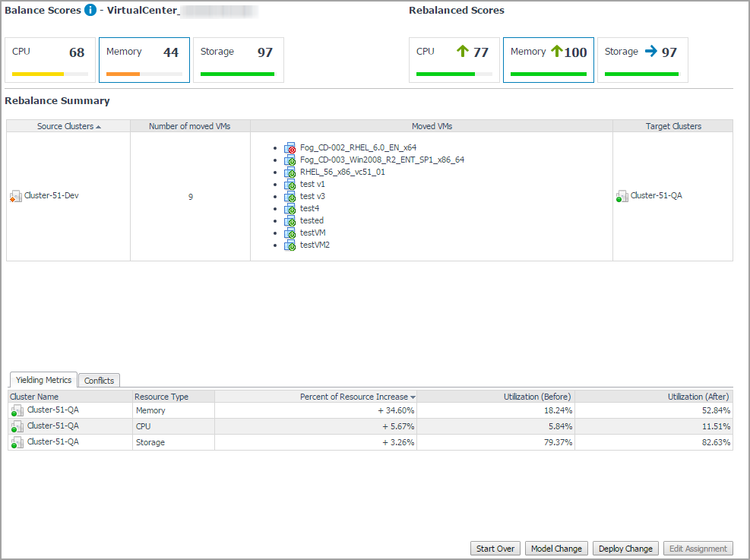This screenshot has height=560, width=750.
Task: Click the VM icon next to testVM2
Action: point(290,245)
